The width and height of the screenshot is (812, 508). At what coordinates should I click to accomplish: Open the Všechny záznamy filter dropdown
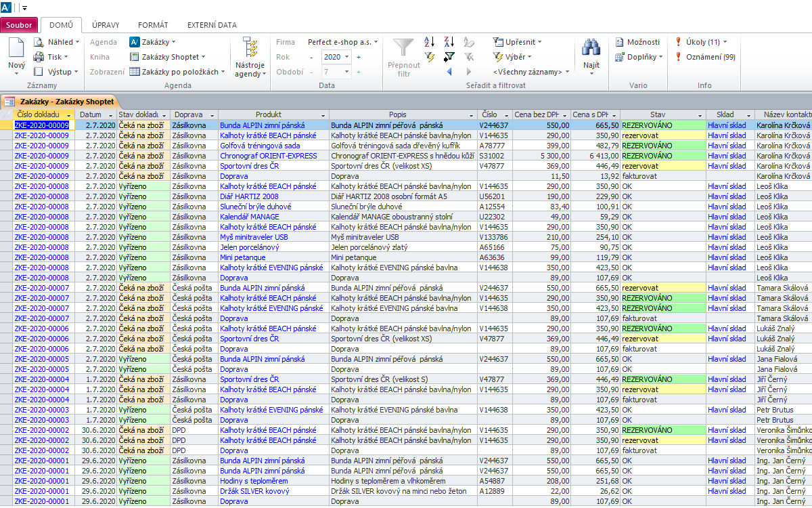pyautogui.click(x=531, y=72)
